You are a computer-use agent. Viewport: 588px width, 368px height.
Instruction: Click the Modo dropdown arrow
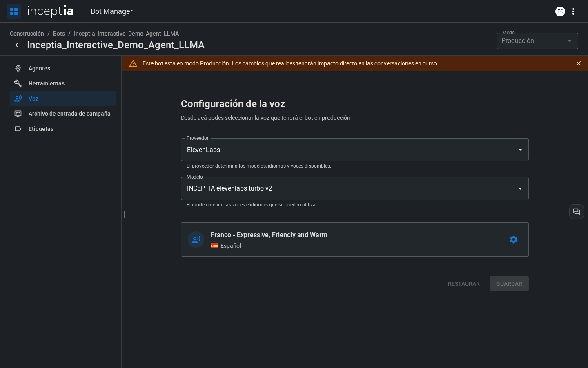click(570, 41)
